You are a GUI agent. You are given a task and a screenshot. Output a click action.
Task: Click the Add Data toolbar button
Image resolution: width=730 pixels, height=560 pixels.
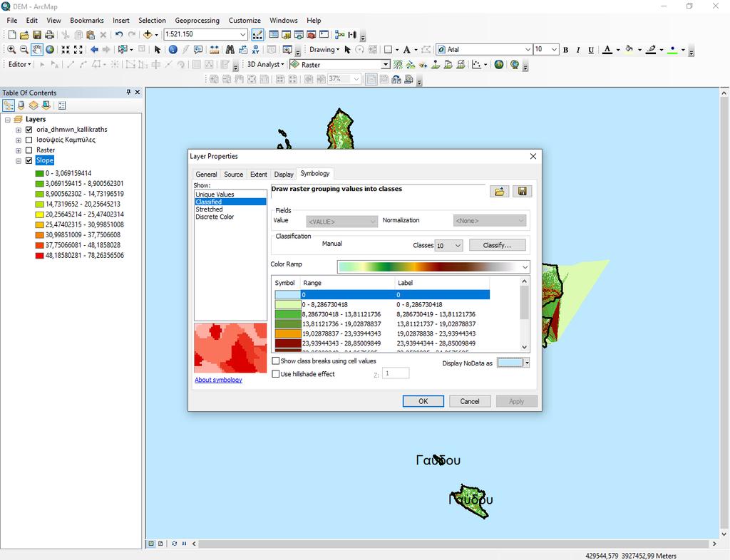148,34
